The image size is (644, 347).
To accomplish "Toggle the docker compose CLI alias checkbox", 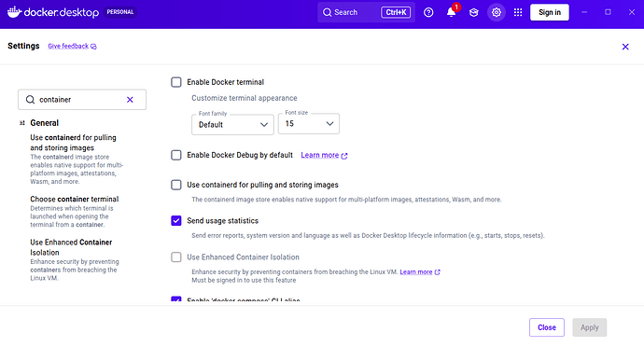I will (176, 299).
